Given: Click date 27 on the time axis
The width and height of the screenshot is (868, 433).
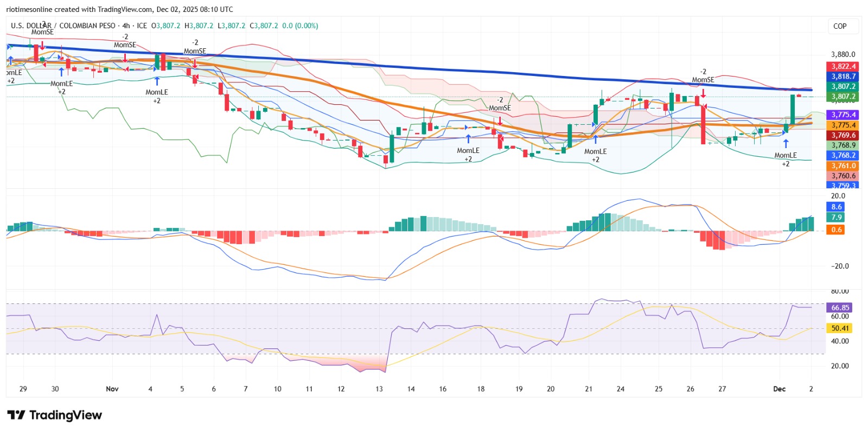Looking at the screenshot, I should (722, 389).
